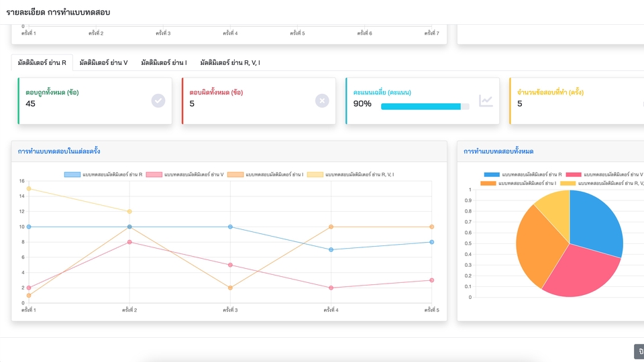Viewport: 644px width, 362px height.
Task: Click blue data point at ครั้งที่ 3
Action: click(230, 227)
